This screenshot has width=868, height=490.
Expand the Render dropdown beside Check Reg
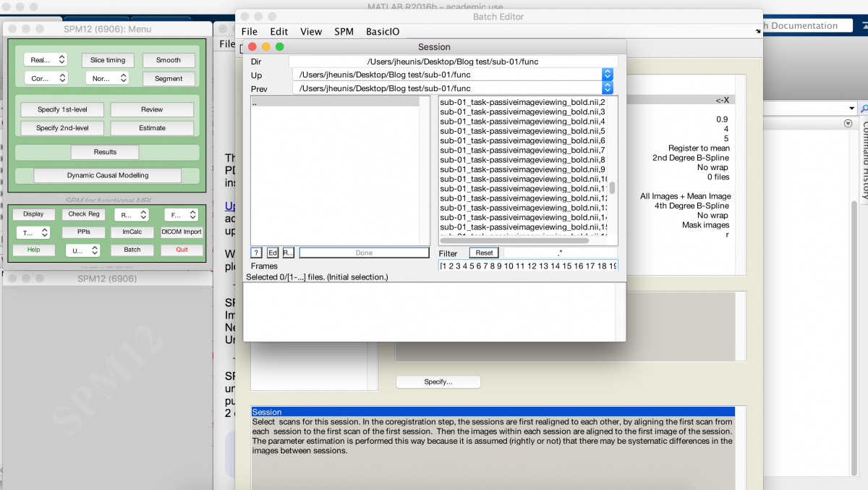(130, 214)
